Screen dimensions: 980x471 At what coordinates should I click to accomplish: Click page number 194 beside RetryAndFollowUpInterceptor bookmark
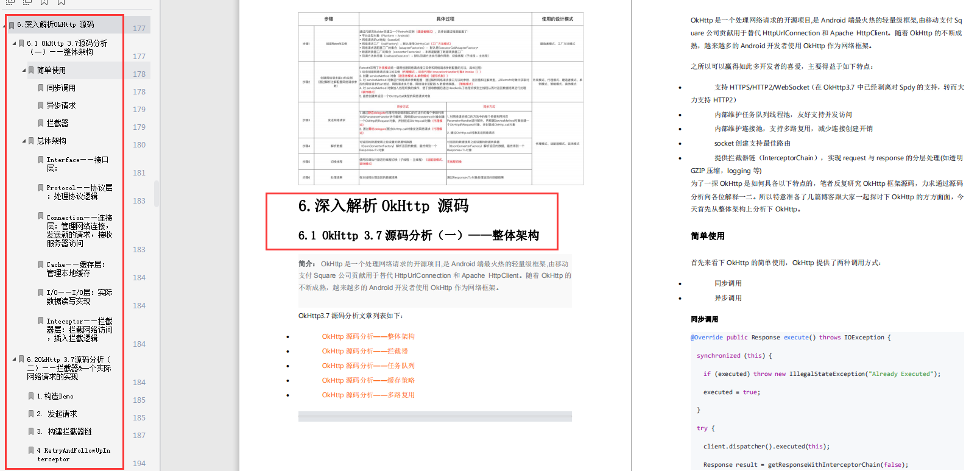tap(139, 464)
